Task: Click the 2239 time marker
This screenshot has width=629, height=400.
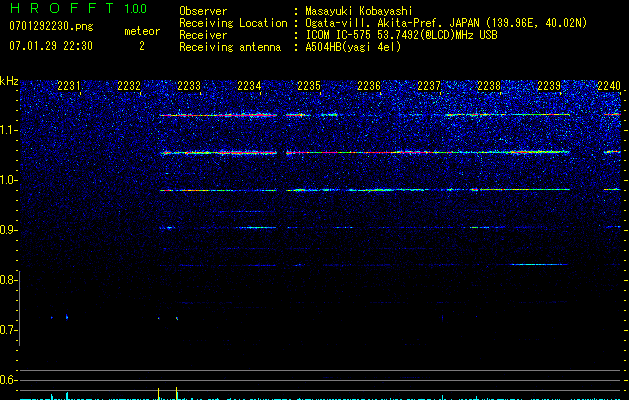Action: [549, 86]
